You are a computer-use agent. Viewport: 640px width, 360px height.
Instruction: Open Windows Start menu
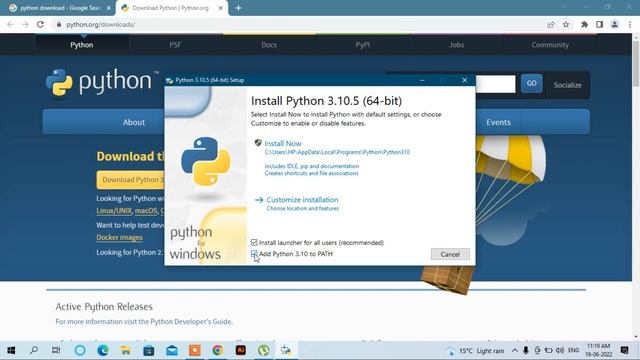[11, 350]
